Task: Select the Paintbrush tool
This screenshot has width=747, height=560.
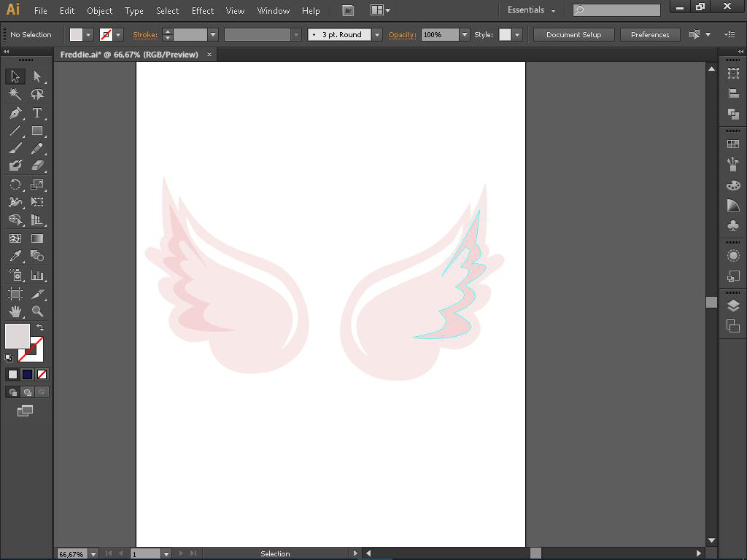Action: (15, 148)
